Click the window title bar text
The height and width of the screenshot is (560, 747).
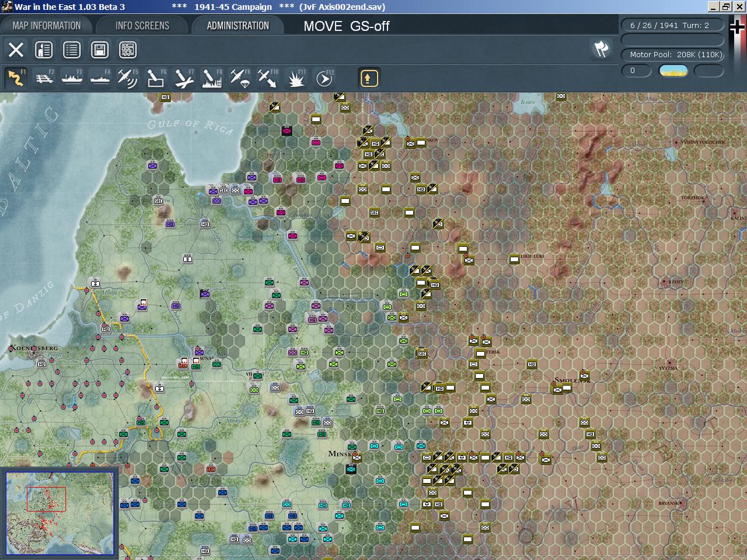tap(200, 7)
